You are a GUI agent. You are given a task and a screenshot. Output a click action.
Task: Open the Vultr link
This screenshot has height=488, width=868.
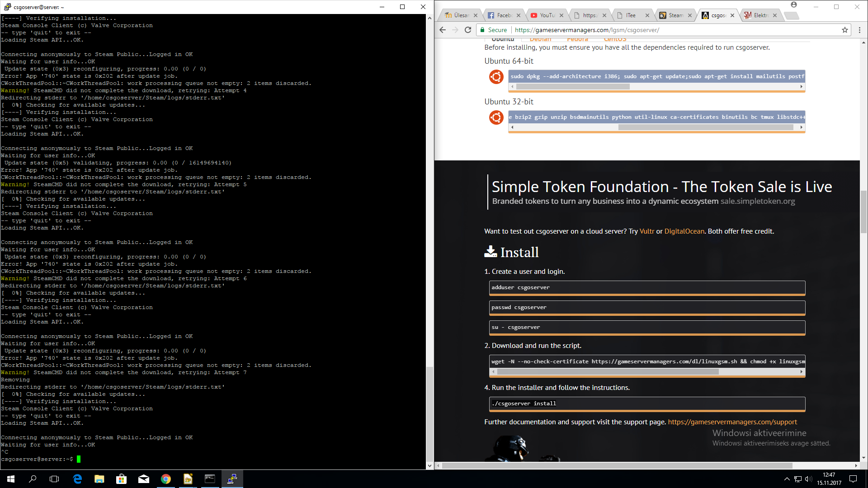pos(646,231)
